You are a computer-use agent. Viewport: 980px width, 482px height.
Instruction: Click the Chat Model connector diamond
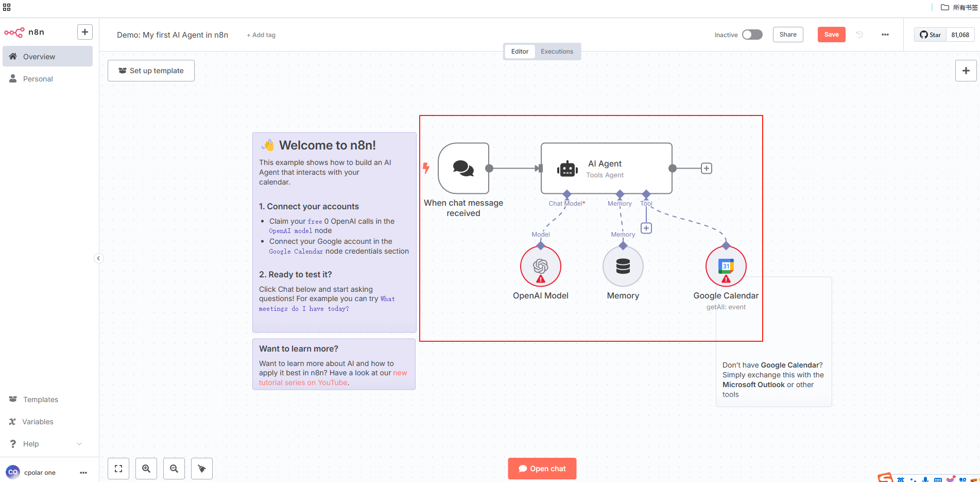[x=567, y=194]
